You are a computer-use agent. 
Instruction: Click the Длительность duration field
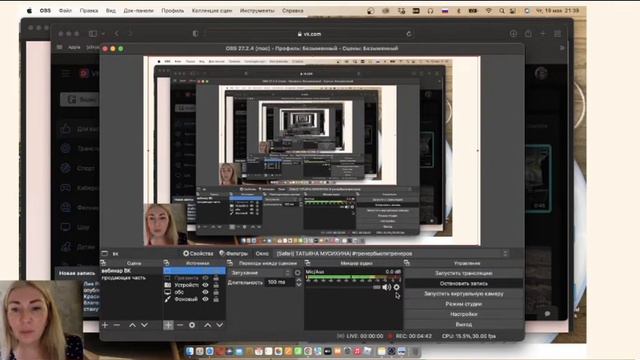click(x=279, y=282)
